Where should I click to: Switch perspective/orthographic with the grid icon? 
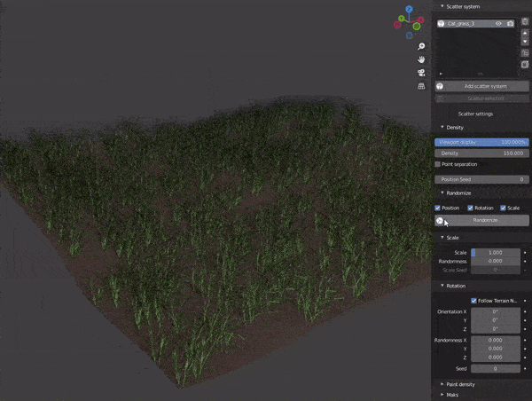[x=421, y=86]
